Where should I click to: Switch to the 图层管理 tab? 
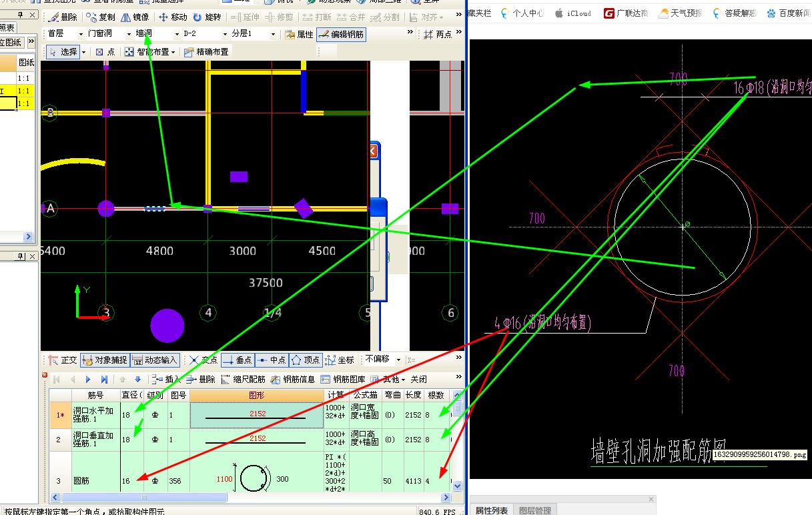[x=535, y=510]
